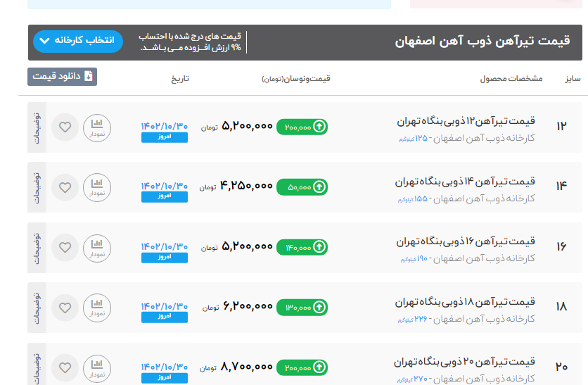588x385 pixels.
Task: Favorite the size 12 beam with heart
Action: pyautogui.click(x=65, y=127)
